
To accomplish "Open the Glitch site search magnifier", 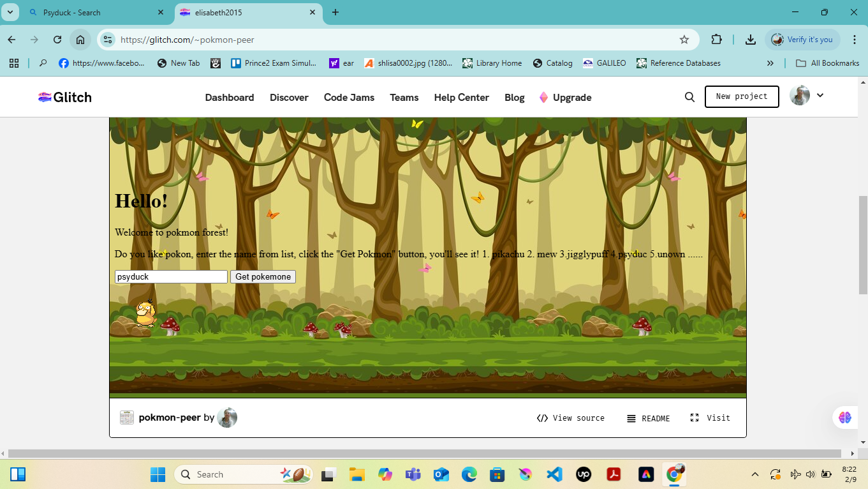I will click(x=689, y=97).
